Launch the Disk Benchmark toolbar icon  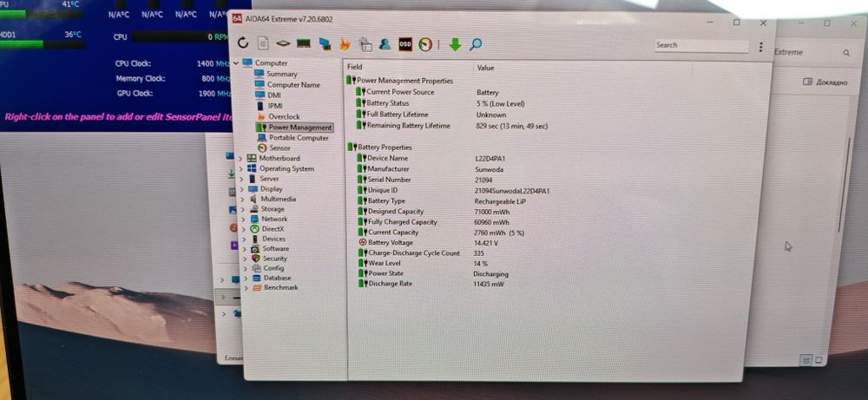(284, 43)
